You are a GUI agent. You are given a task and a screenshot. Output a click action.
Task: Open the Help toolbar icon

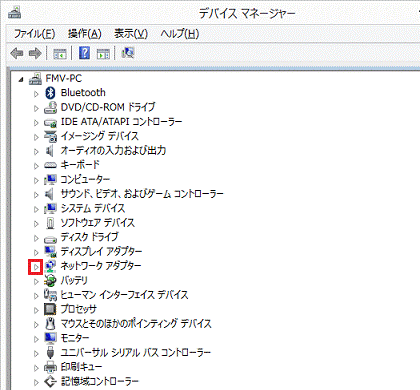(85, 53)
